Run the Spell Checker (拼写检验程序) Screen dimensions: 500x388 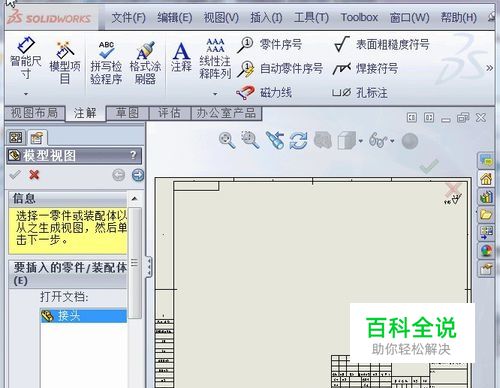click(x=106, y=62)
